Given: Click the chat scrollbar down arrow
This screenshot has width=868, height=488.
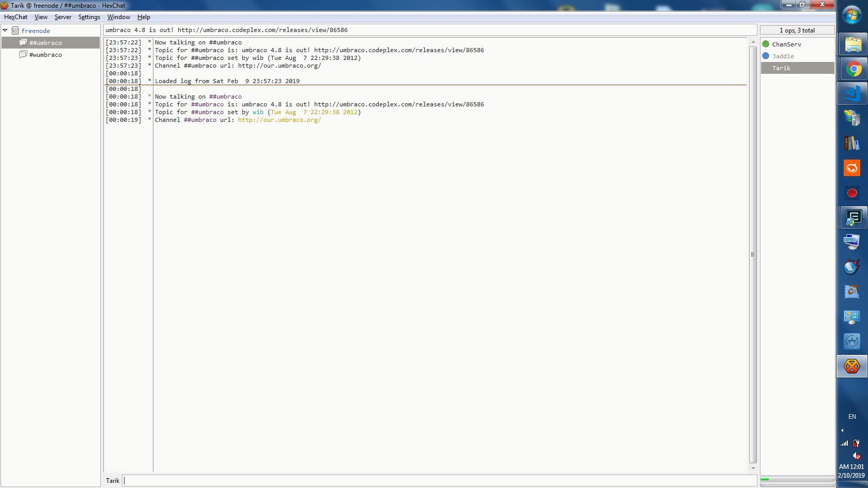Looking at the screenshot, I should (x=753, y=468).
